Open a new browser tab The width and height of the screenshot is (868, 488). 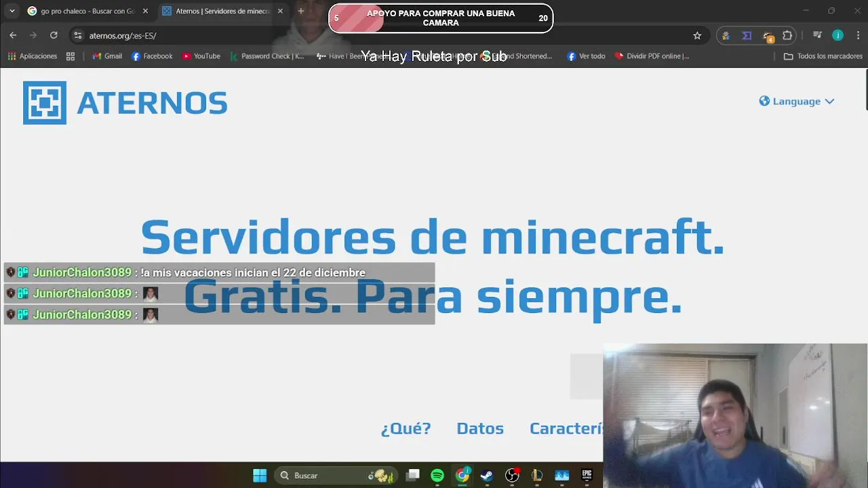tap(301, 11)
